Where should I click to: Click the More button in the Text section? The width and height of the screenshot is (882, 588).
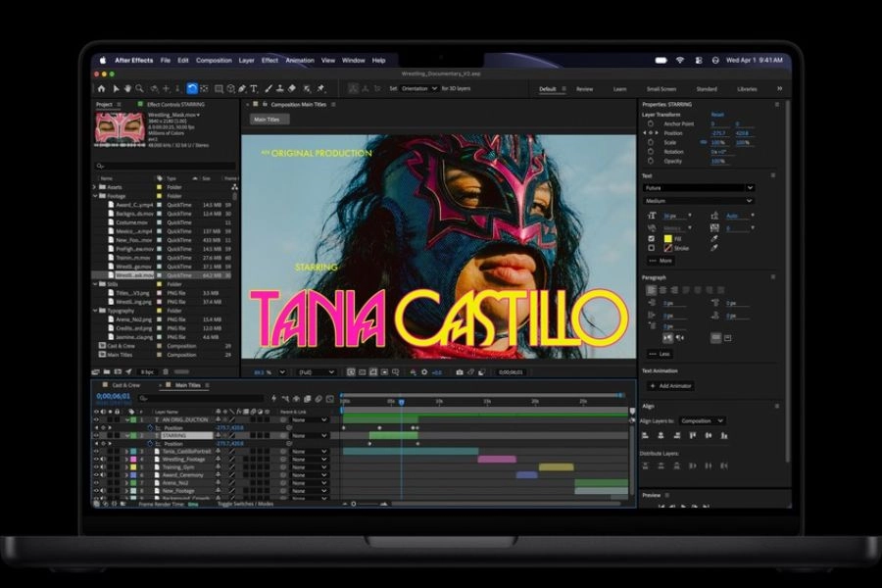[x=661, y=261]
